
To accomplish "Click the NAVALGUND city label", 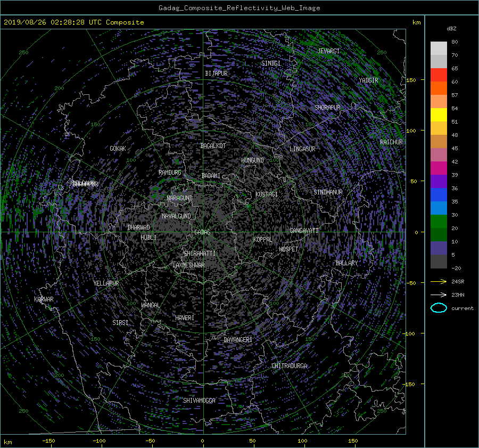I will (176, 216).
